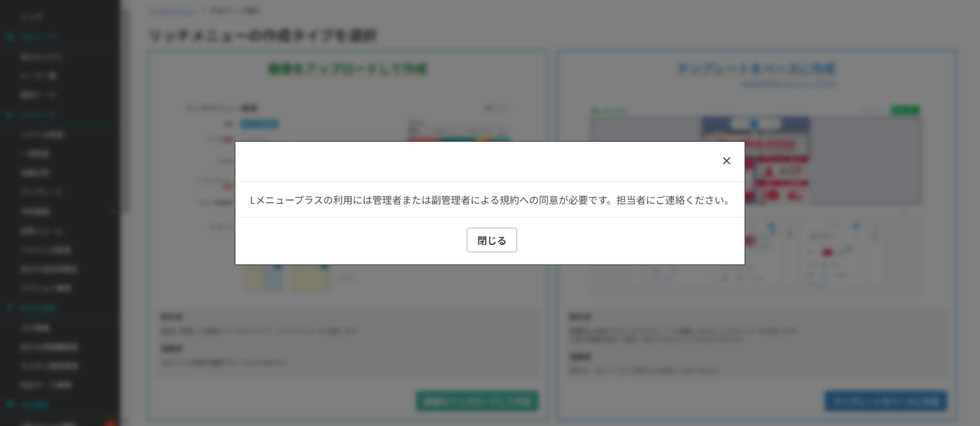This screenshot has width=980, height=426.
Task: Open the breadcrumb link at the top left
Action: click(x=172, y=10)
